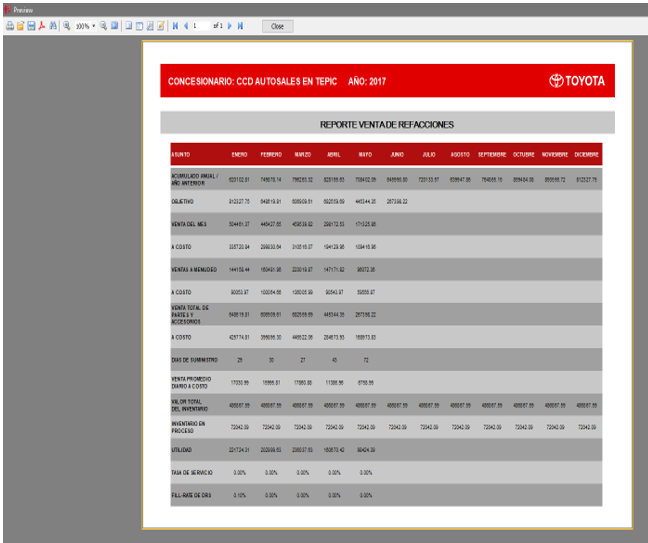This screenshot has width=648, height=543.
Task: Click the page number input field
Action: pyautogui.click(x=201, y=26)
